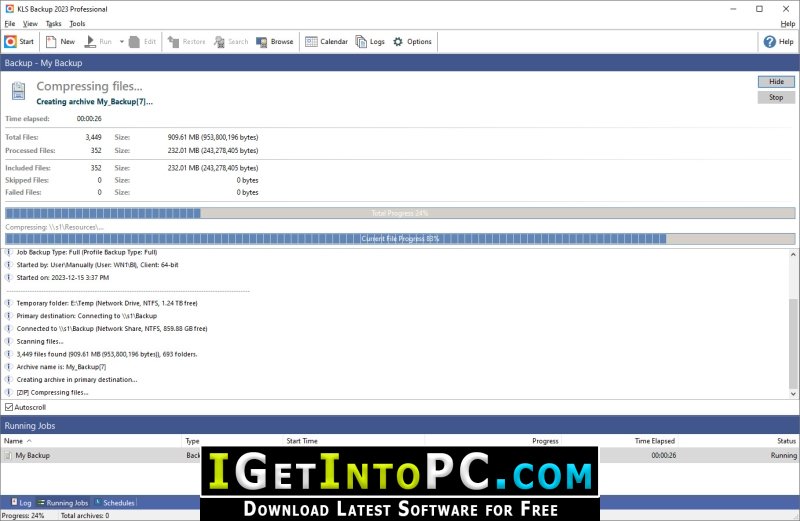Click the Running status cell of My Backup
This screenshot has width=800, height=521.
pos(784,455)
